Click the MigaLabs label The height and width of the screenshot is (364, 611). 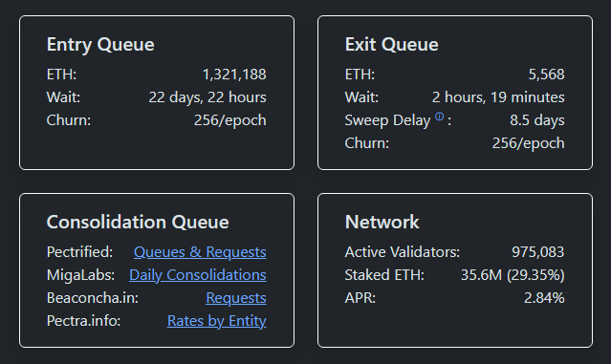(x=80, y=275)
